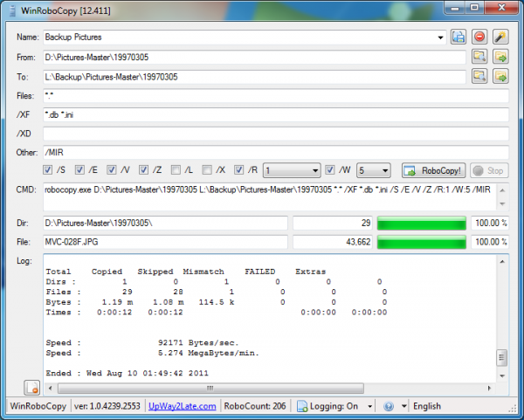Screen dimensions: 524x420
Task: Click the Log horizontal scrollbar thumb
Action: 210,389
